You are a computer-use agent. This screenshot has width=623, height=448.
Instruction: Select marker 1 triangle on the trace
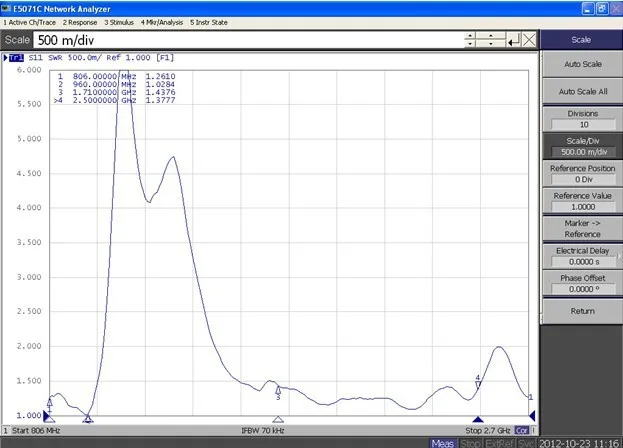50,402
